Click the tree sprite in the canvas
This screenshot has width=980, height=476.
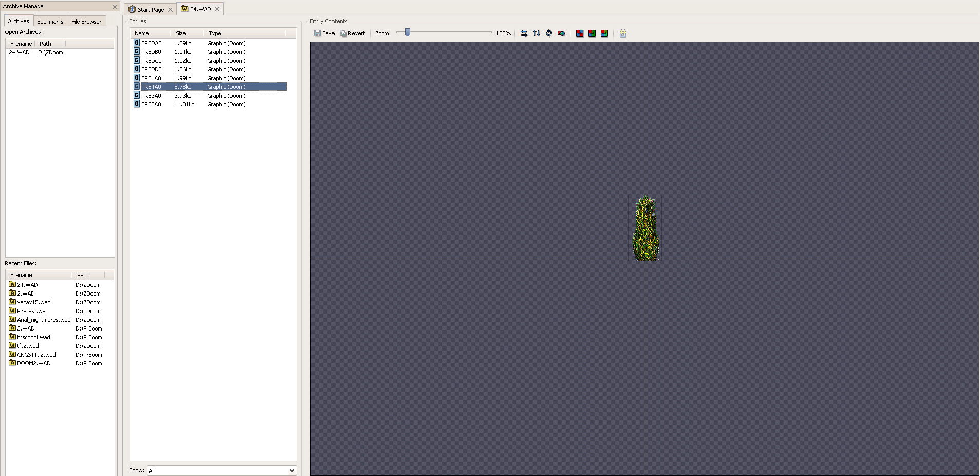pos(645,228)
